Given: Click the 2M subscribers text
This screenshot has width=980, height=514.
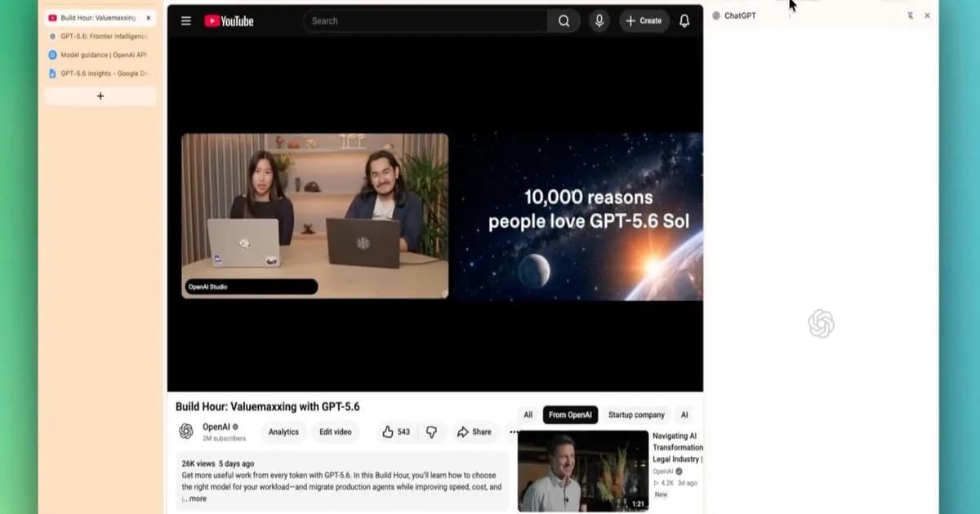Looking at the screenshot, I should point(225,438).
